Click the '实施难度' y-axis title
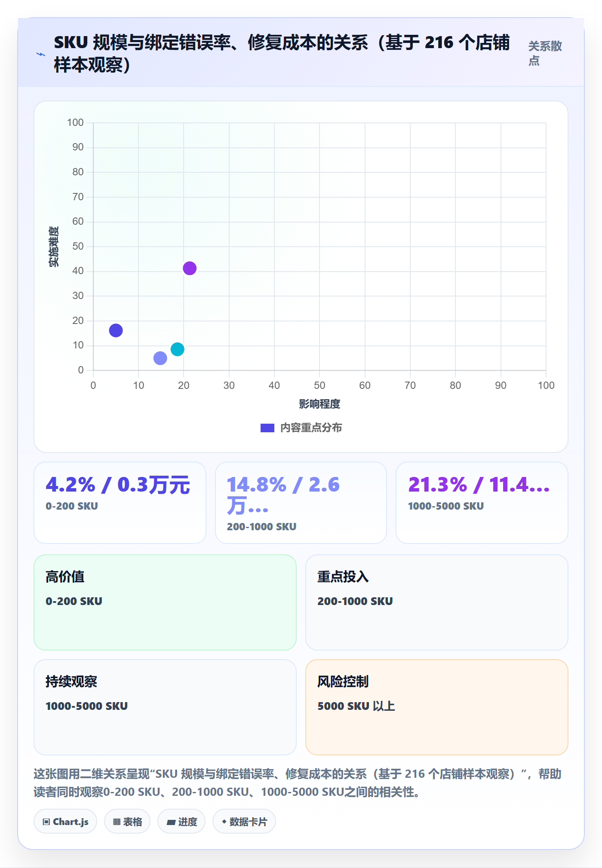The image size is (602, 868). click(54, 246)
